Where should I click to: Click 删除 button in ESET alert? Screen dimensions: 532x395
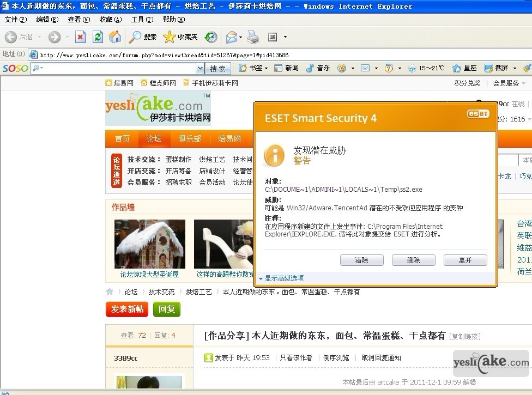pyautogui.click(x=413, y=260)
